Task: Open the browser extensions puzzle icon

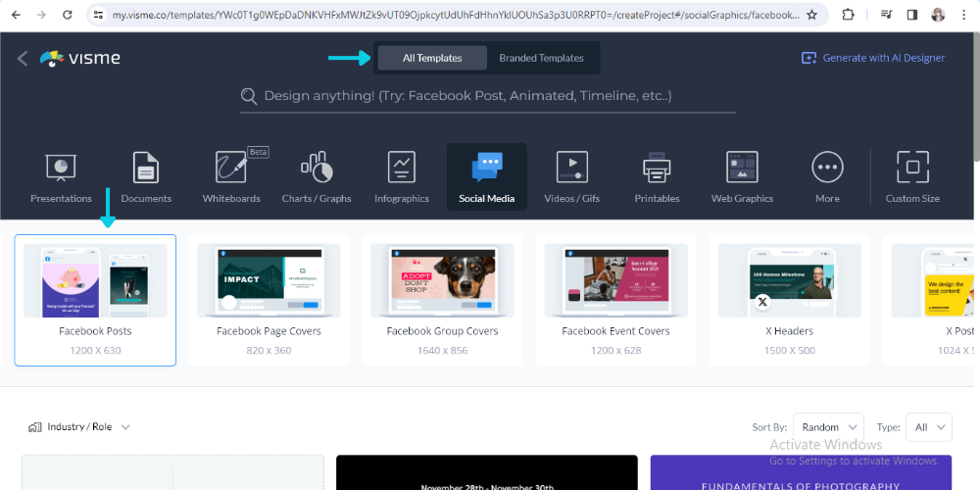Action: click(848, 15)
